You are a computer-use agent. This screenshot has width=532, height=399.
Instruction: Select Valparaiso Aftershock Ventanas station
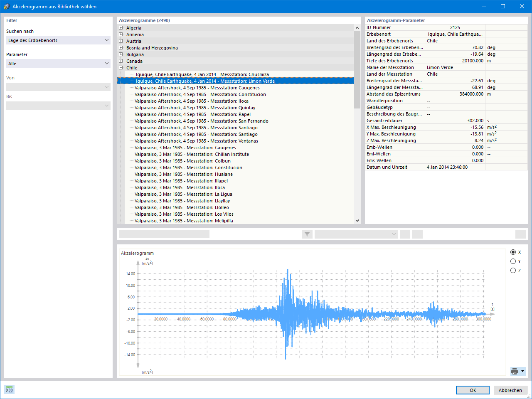coord(196,141)
